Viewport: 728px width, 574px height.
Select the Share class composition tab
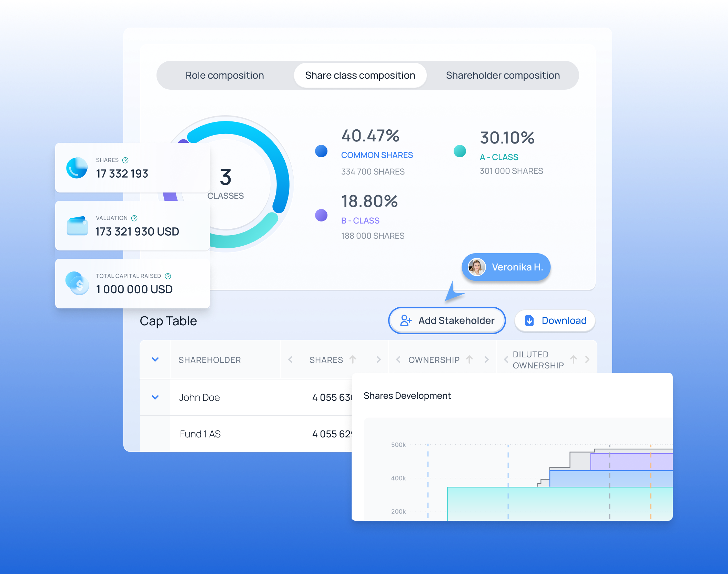360,75
